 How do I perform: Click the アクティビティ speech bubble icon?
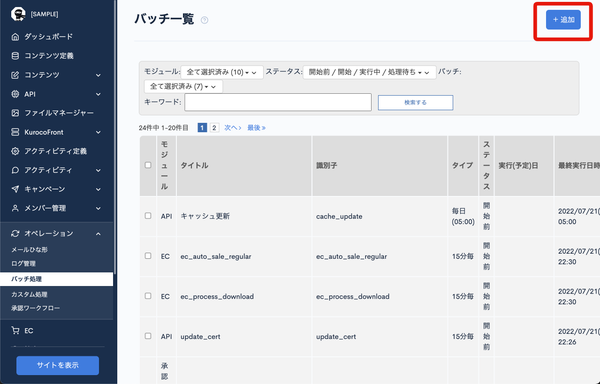click(15, 170)
